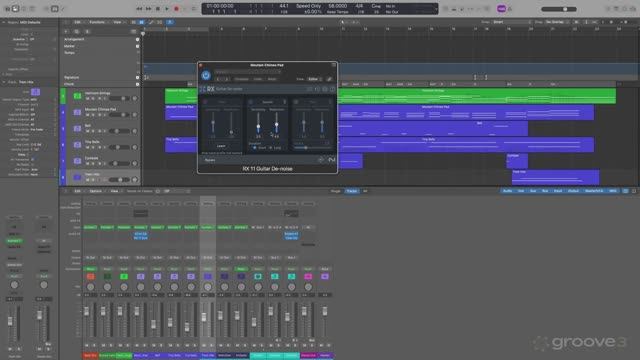The width and height of the screenshot is (640, 360).
Task: Click the Compare button in the plugin header
Action: [241, 79]
